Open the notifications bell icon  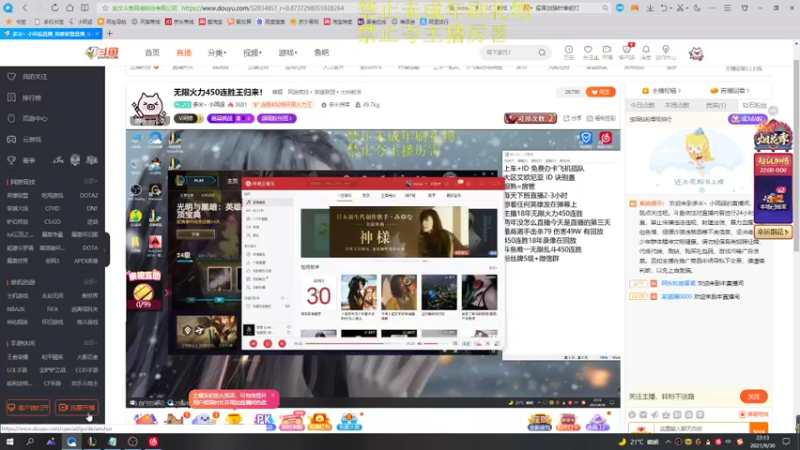click(x=646, y=52)
